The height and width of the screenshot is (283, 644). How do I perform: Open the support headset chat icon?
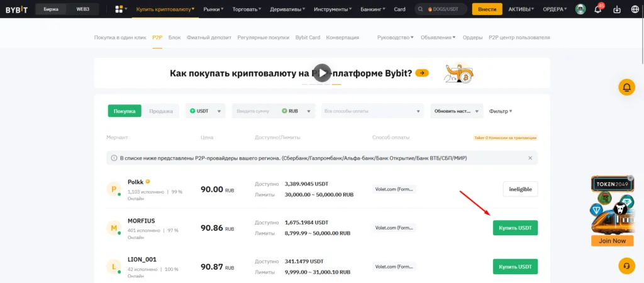tap(627, 265)
